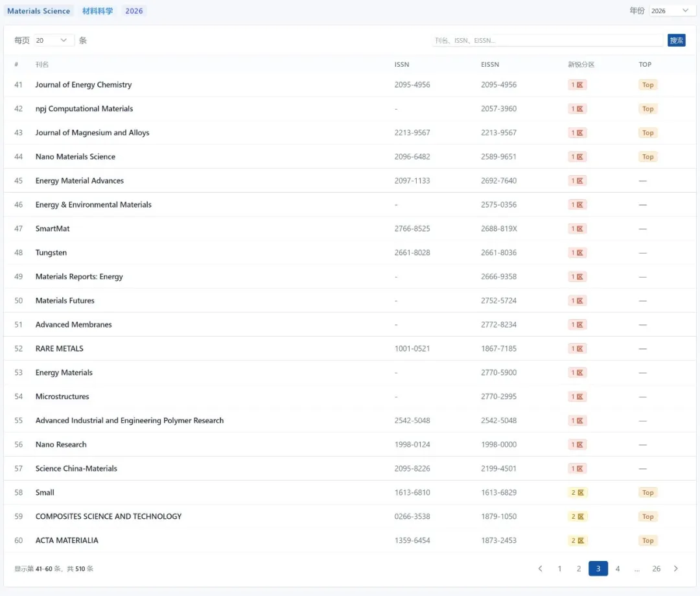Click the Top badge in the Small row
The width and height of the screenshot is (700, 596).
(x=647, y=493)
